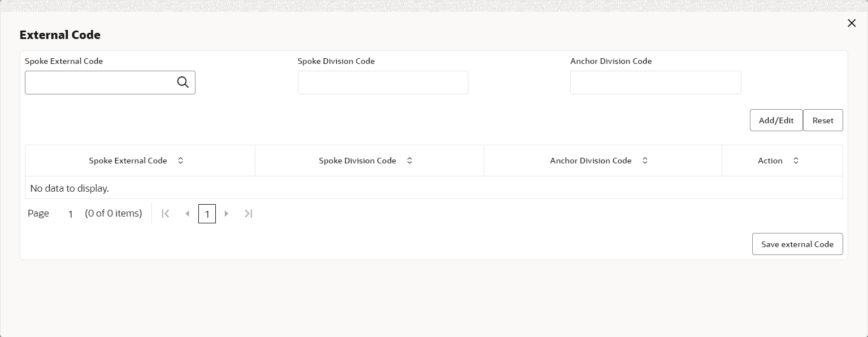Go to the previous page
Image resolution: width=868 pixels, height=337 pixels.
[188, 214]
